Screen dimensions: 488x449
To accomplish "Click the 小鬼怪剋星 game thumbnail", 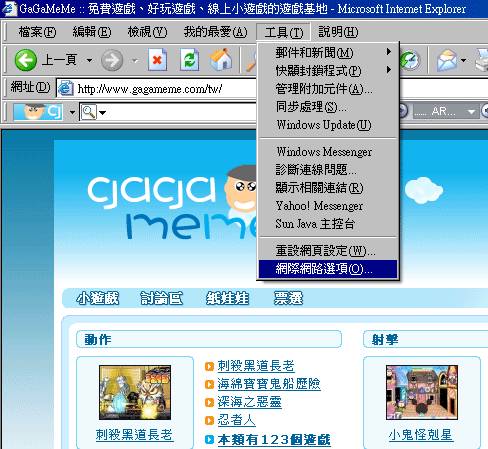I will click(x=422, y=392).
